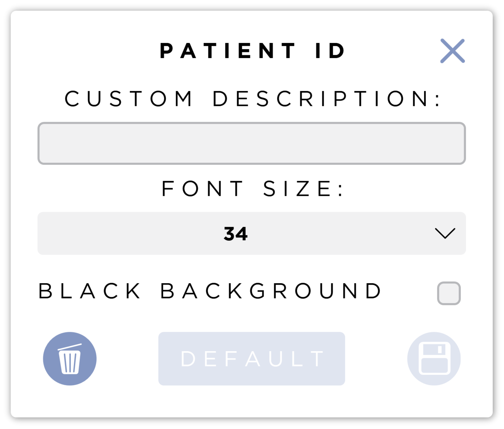
Task: Click the Custom Description label
Action: coord(253,99)
